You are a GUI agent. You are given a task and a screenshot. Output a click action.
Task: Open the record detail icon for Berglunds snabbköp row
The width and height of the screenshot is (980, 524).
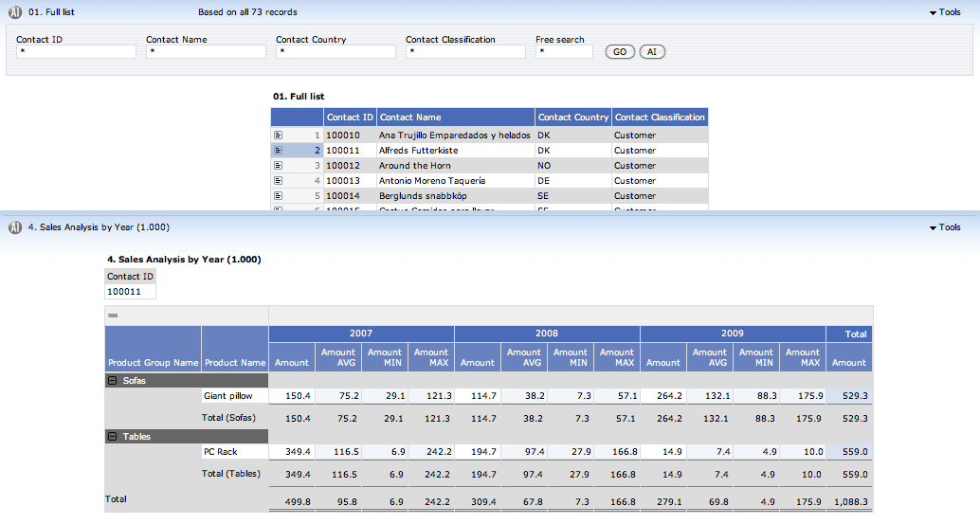click(x=278, y=196)
